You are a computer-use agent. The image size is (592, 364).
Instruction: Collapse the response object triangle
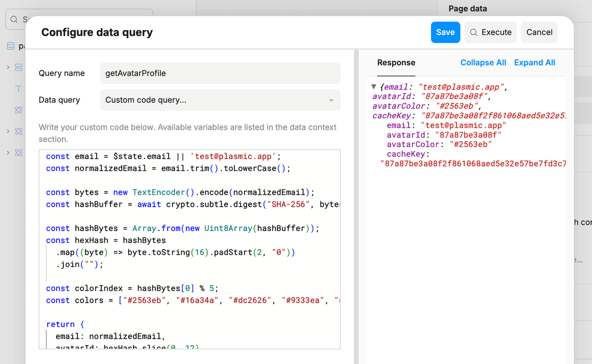point(373,87)
